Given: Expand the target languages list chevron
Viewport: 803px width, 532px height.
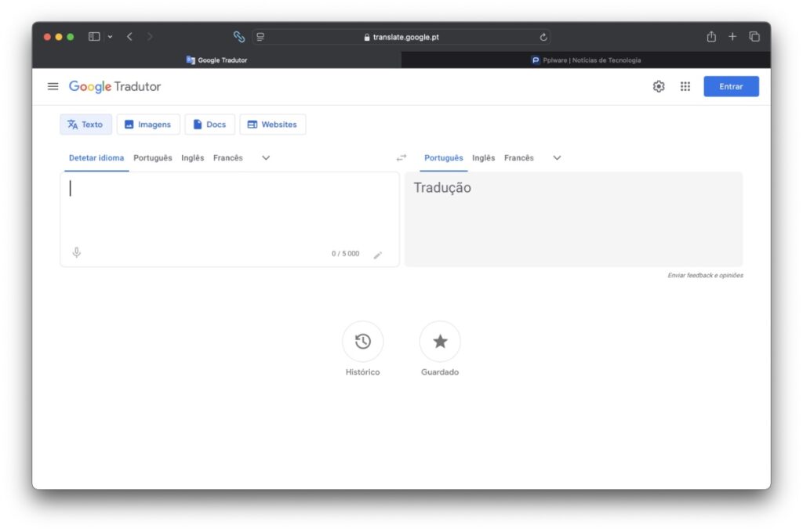Looking at the screenshot, I should click(557, 158).
